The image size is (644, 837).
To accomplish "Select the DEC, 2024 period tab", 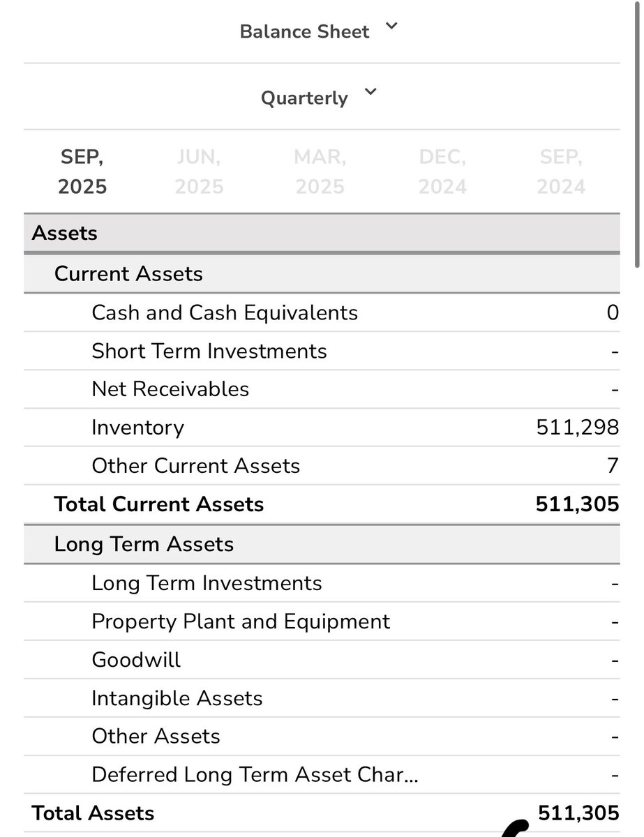I will click(442, 172).
